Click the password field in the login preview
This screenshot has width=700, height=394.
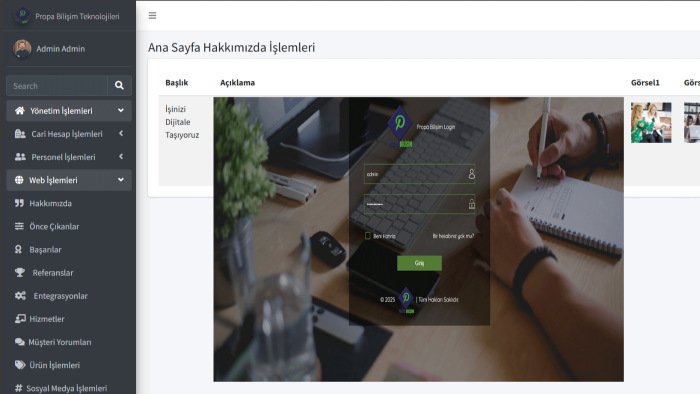[419, 204]
